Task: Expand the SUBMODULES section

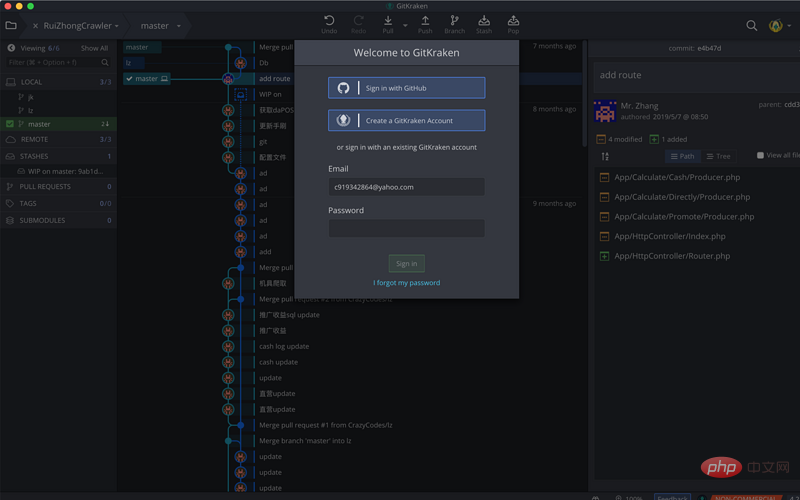Action: coord(59,220)
